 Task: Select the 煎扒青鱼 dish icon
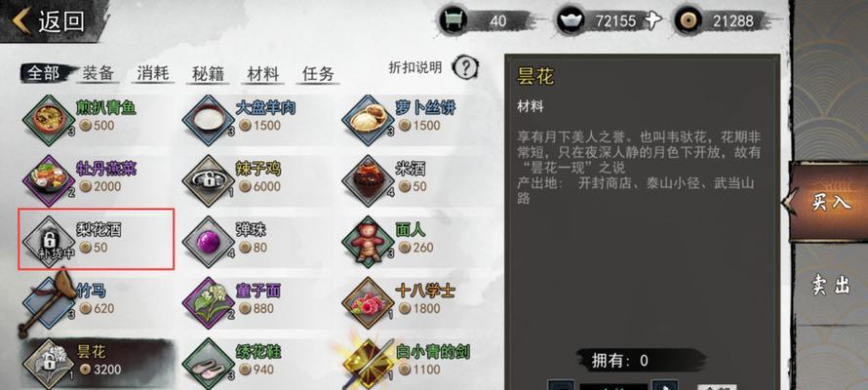[x=49, y=120]
